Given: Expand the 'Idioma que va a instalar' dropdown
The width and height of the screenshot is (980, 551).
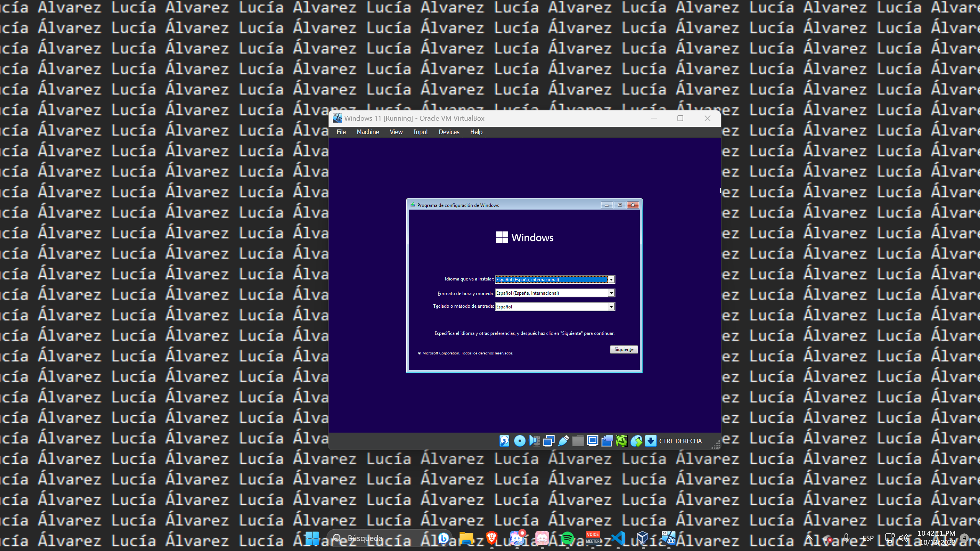Looking at the screenshot, I should click(611, 279).
